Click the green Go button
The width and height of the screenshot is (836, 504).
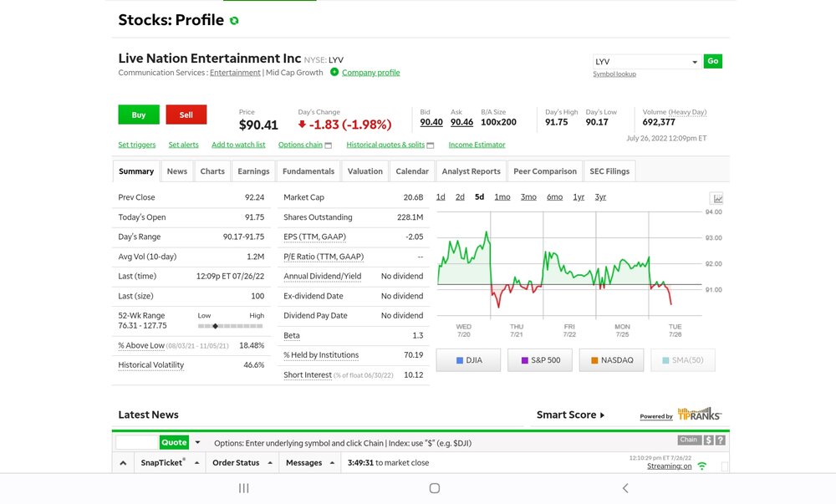tap(713, 61)
